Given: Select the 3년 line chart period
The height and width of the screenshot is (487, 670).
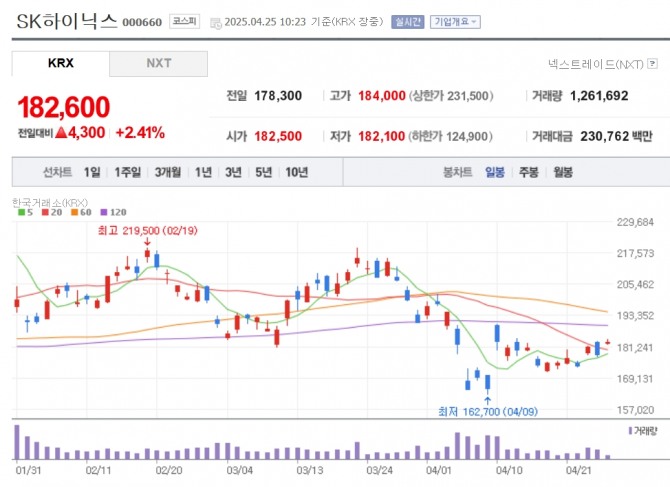Looking at the screenshot, I should tap(233, 172).
